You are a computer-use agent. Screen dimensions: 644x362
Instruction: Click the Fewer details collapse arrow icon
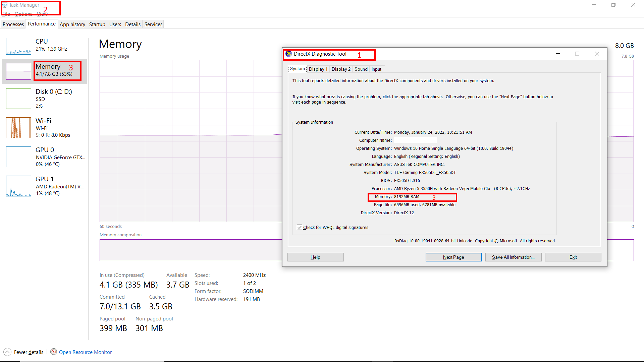point(7,352)
